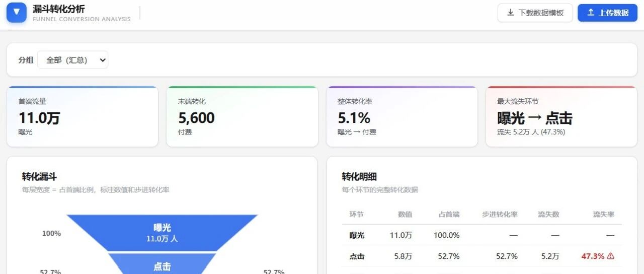
Task: Click the 100.0% cell in 曝光 row
Action: point(447,235)
